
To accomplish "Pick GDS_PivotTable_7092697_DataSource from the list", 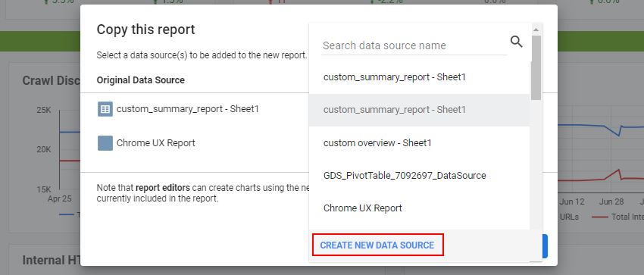I will (x=419, y=176).
